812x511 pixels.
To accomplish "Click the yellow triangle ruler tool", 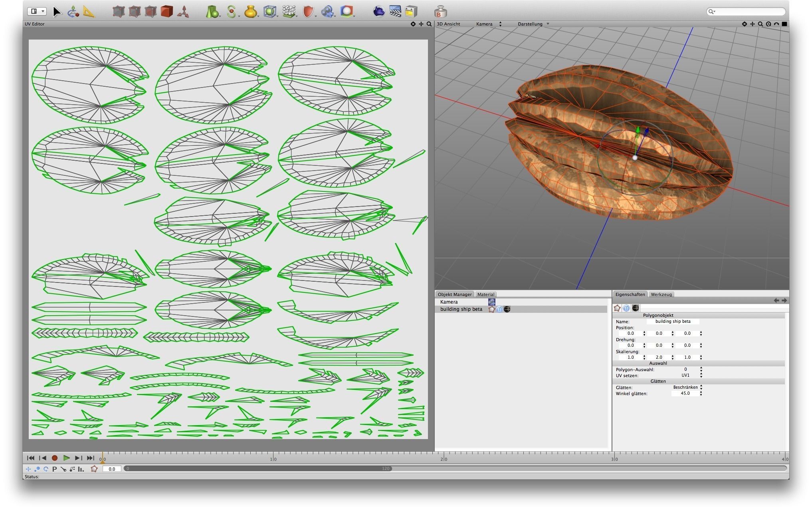I will [x=89, y=12].
